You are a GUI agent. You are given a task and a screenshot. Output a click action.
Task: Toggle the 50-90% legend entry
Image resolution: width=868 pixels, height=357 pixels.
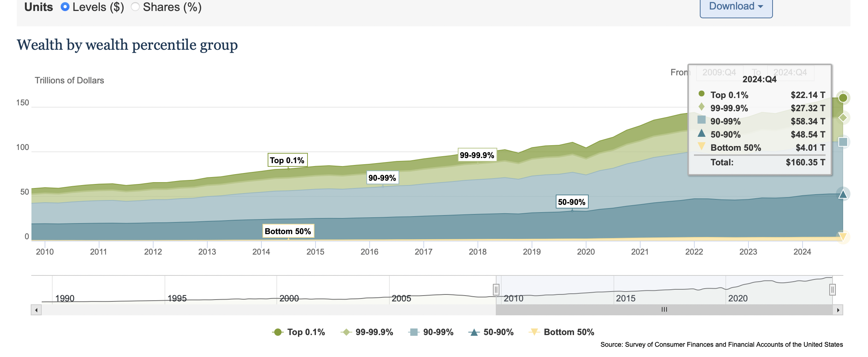click(491, 332)
